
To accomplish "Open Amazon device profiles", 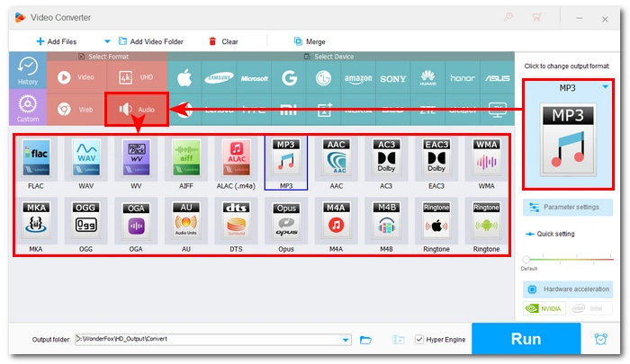I will pos(358,77).
